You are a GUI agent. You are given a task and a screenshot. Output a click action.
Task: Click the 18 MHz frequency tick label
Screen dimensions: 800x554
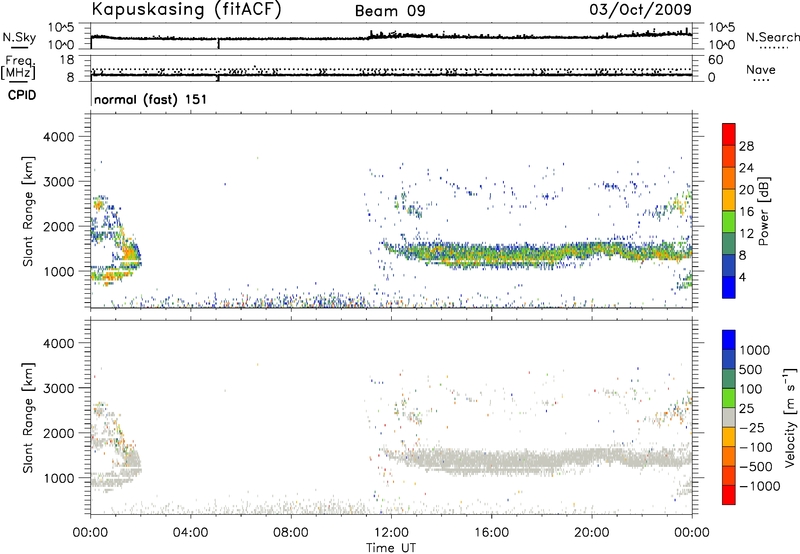[x=67, y=60]
